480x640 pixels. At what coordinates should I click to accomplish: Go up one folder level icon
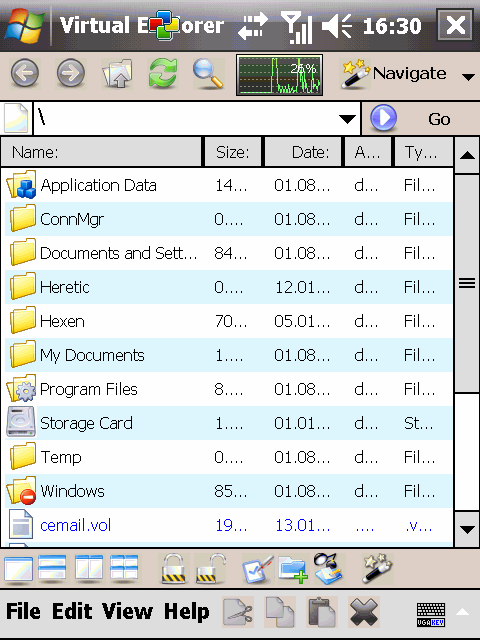click(x=117, y=73)
